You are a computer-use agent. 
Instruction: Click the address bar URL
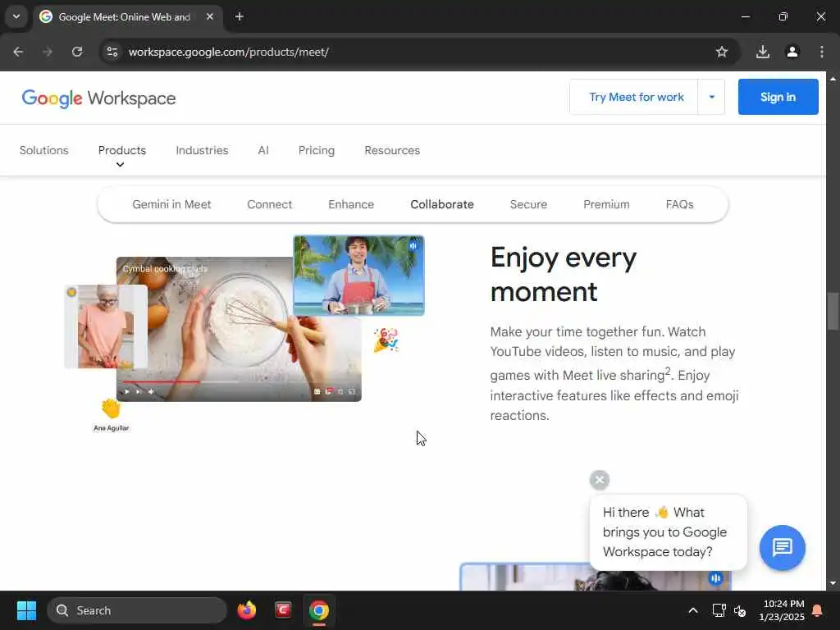(x=228, y=52)
